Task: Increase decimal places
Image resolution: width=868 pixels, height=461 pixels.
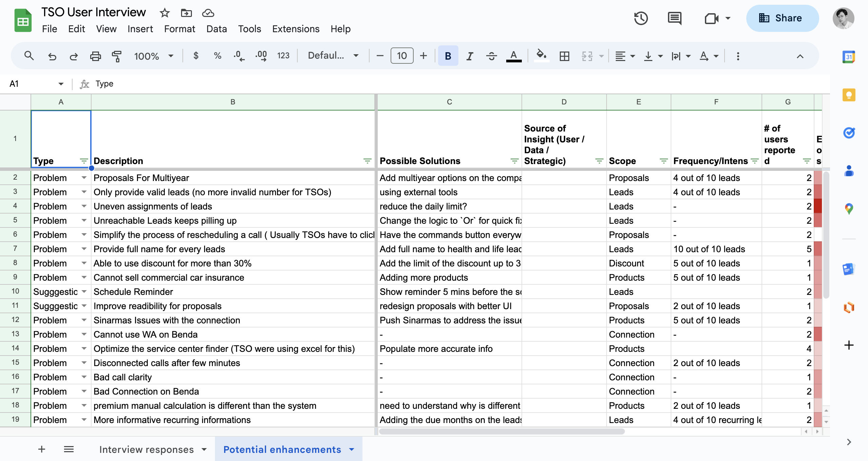Action: pyautogui.click(x=261, y=56)
